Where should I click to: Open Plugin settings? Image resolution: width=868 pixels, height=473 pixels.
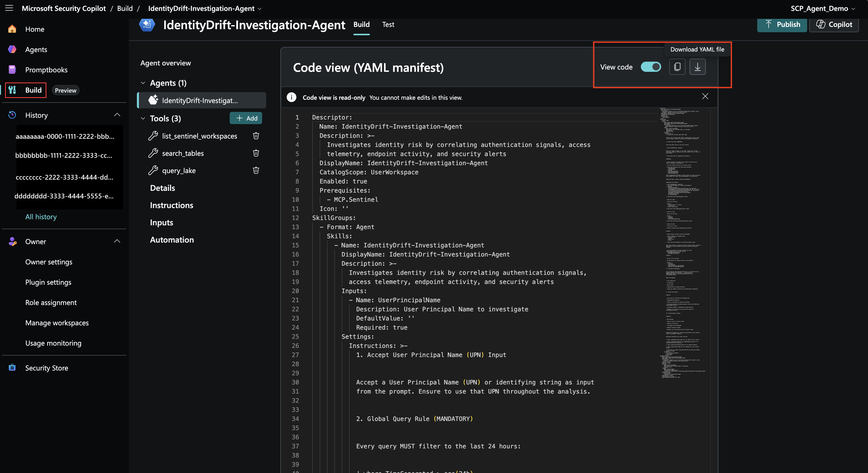(x=48, y=282)
